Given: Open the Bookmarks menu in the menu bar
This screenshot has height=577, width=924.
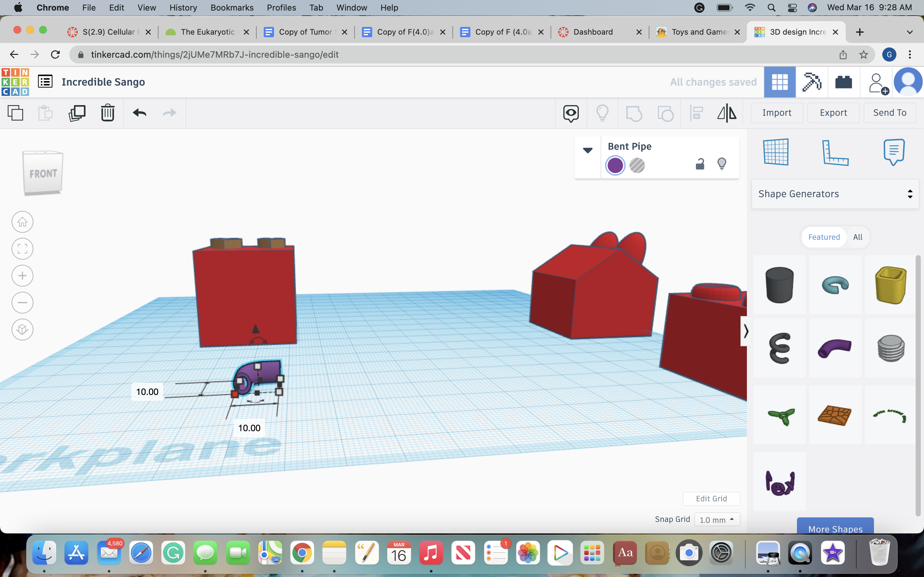Looking at the screenshot, I should [x=232, y=8].
